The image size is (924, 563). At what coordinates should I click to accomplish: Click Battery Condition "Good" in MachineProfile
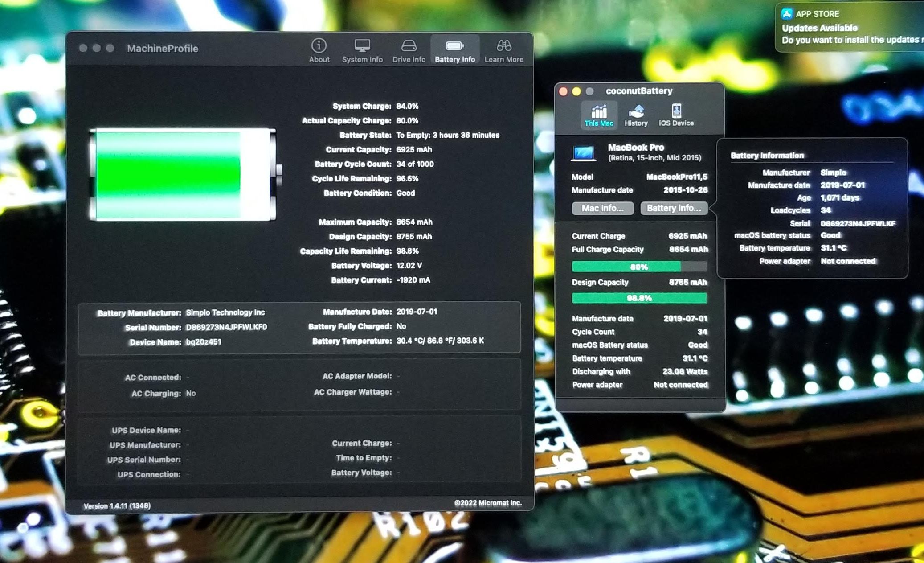coord(405,193)
